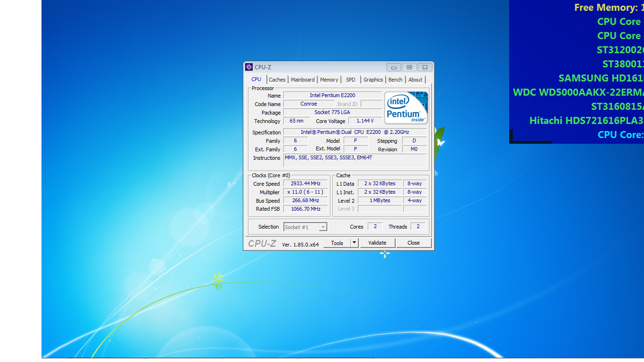Screen dimensions: 644x362
Task: Open the Socket #1 selection dropdown
Action: pos(305,227)
